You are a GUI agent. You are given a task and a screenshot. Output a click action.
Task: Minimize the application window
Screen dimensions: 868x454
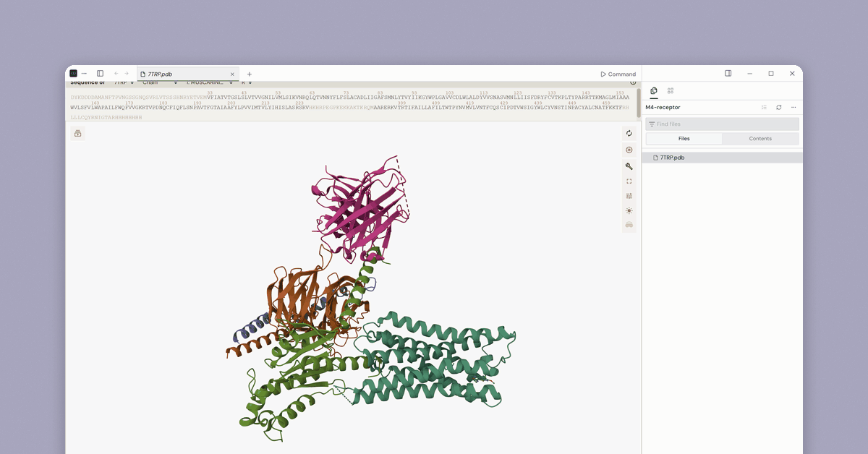(x=749, y=74)
